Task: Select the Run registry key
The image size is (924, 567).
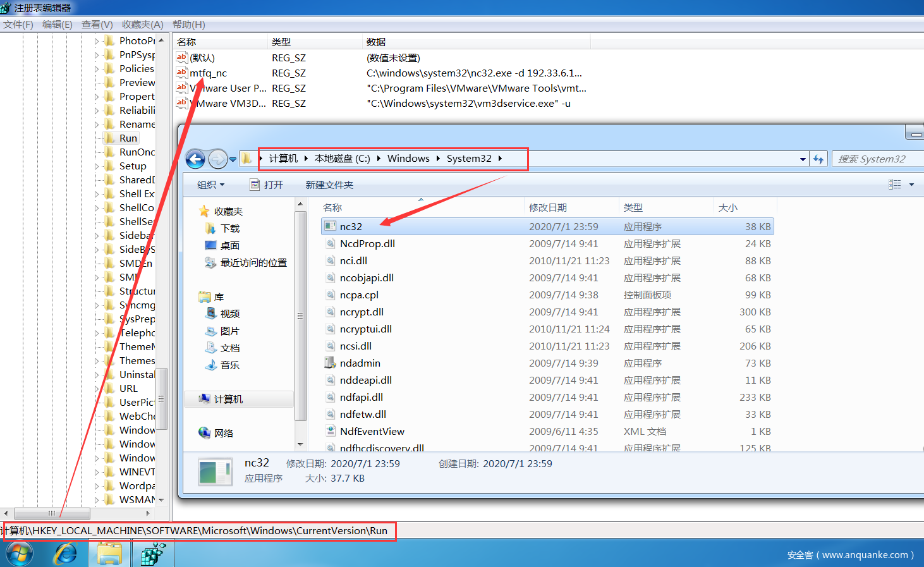Action: click(128, 138)
